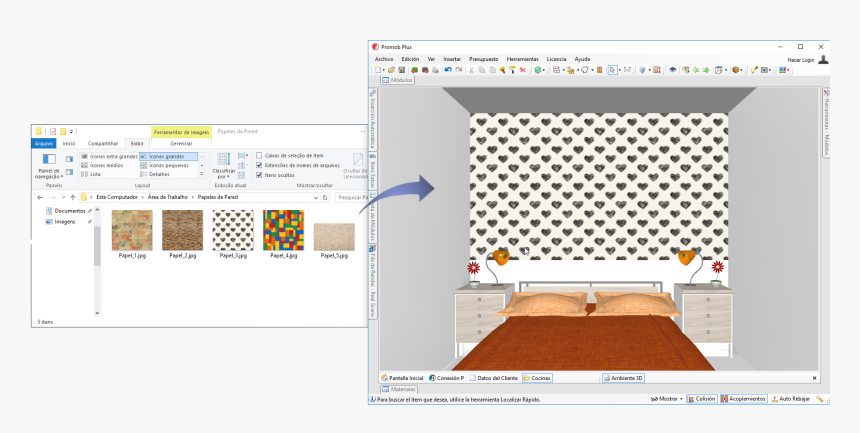Open dropdown arrow beside New document icon
Screen dimensions: 860x433
click(383, 70)
